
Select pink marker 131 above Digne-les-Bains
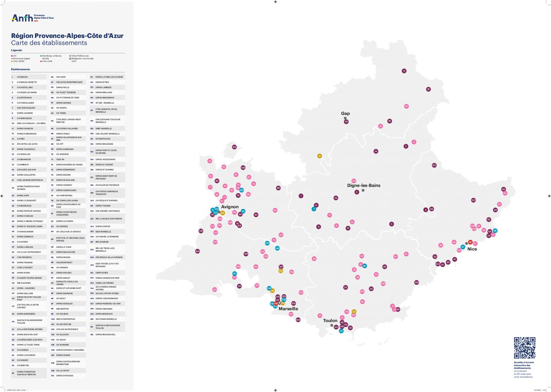[354, 181]
